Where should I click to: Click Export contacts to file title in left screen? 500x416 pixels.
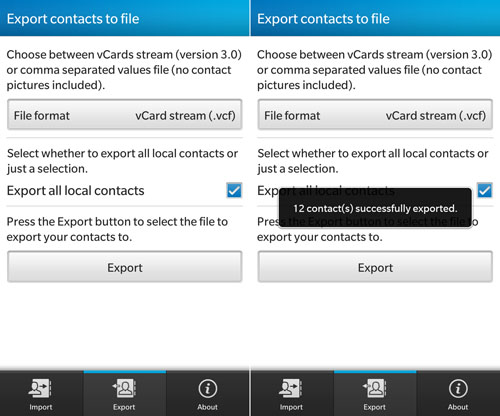(73, 19)
